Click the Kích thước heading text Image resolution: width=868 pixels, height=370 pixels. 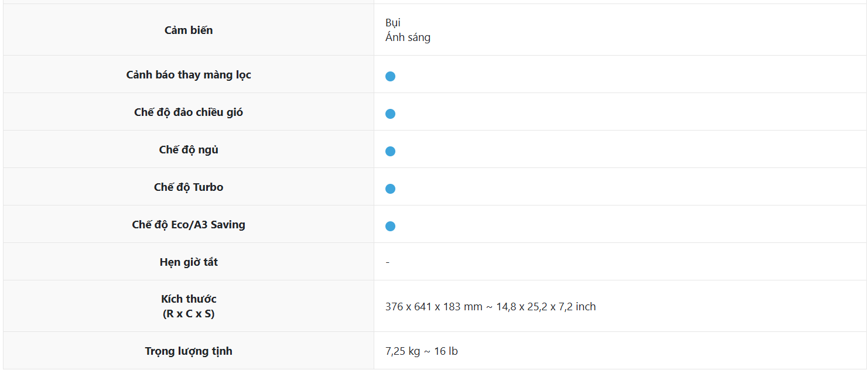pyautogui.click(x=189, y=299)
